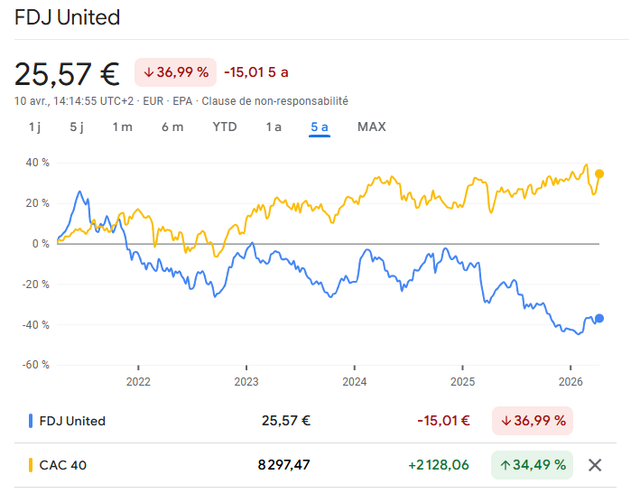
Task: Click the 8 297,47 CAC 40 value
Action: tap(284, 465)
